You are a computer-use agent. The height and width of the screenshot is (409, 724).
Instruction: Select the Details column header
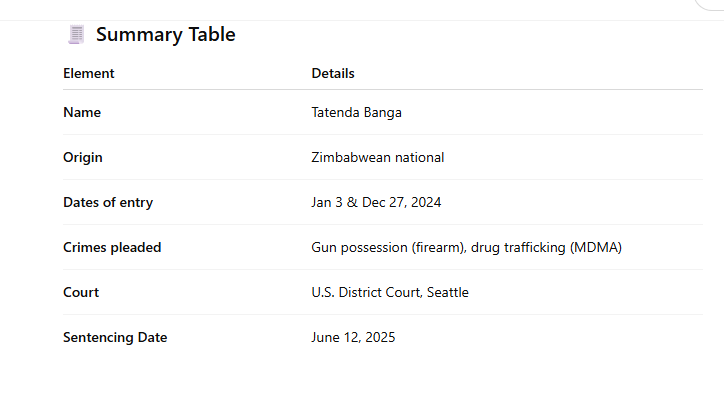click(x=333, y=73)
